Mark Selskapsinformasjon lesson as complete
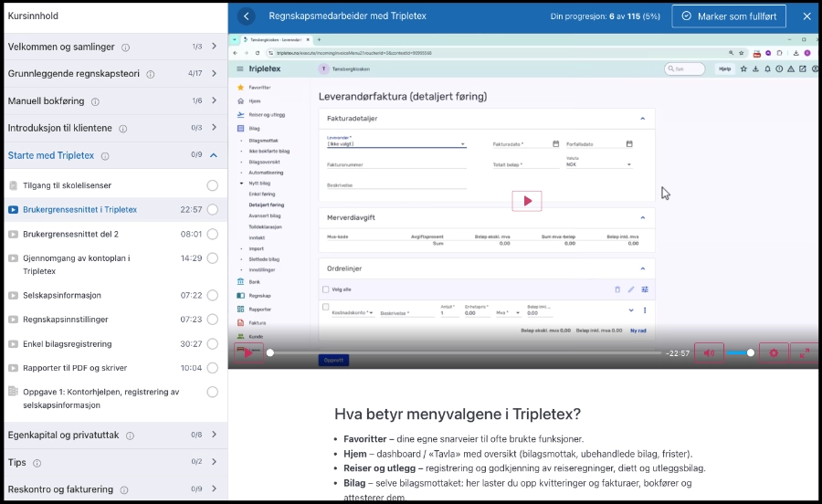822x504 pixels. 212,295
